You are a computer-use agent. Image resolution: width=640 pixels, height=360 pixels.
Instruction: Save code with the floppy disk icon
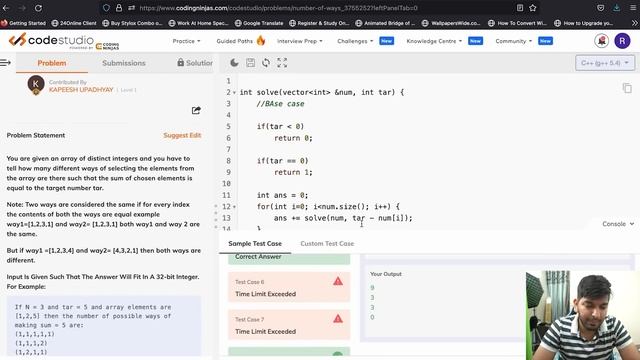[250, 62]
